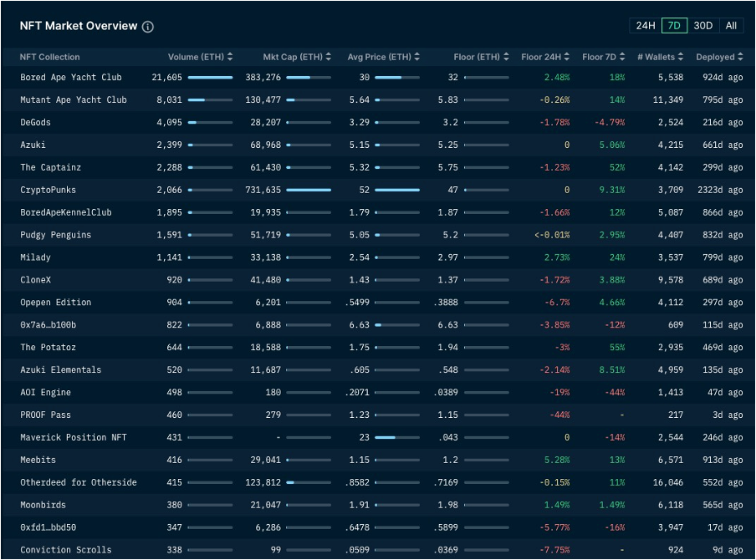
Task: Select the 7D timeframe option
Action: pos(673,26)
